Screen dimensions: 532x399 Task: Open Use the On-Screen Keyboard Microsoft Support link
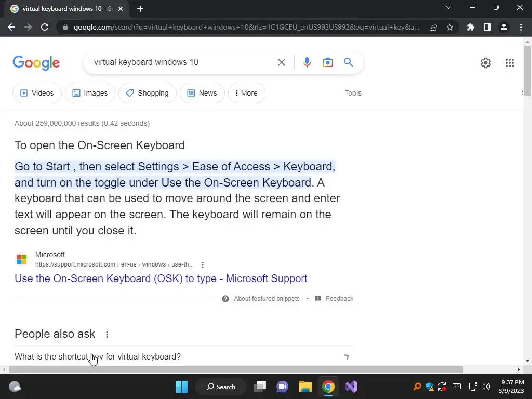click(x=161, y=278)
